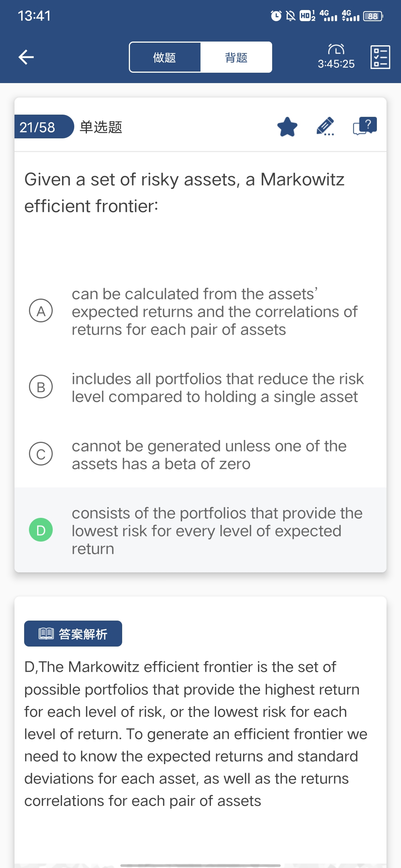Open the question feedback bubble icon
The image size is (401, 868).
pos(365,126)
